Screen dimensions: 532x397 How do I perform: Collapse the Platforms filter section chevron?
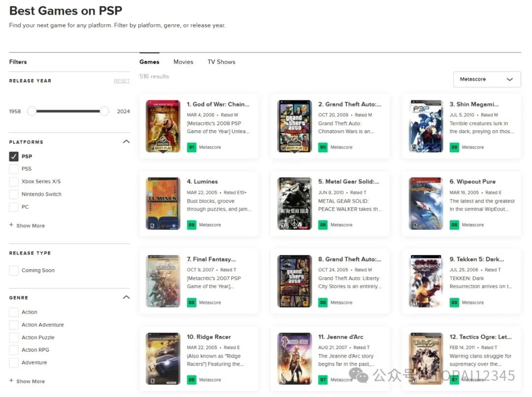[126, 142]
